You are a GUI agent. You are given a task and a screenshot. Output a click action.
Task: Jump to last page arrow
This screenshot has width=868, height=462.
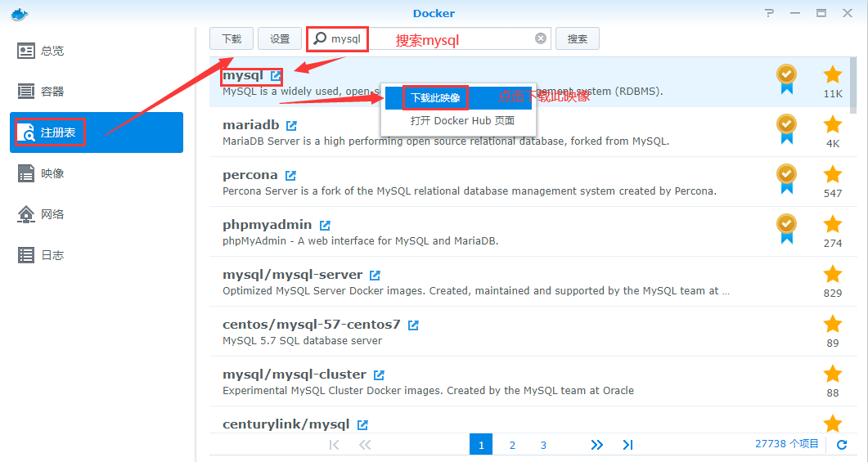pyautogui.click(x=627, y=445)
